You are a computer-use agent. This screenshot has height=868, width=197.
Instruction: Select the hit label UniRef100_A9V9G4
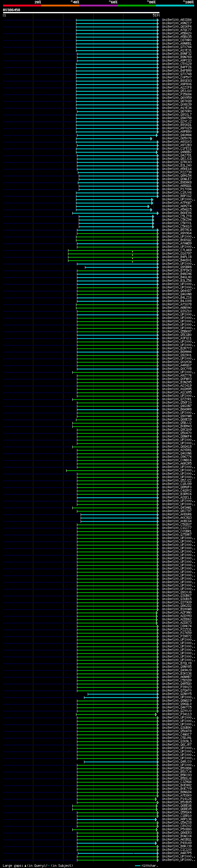tap(177, 233)
